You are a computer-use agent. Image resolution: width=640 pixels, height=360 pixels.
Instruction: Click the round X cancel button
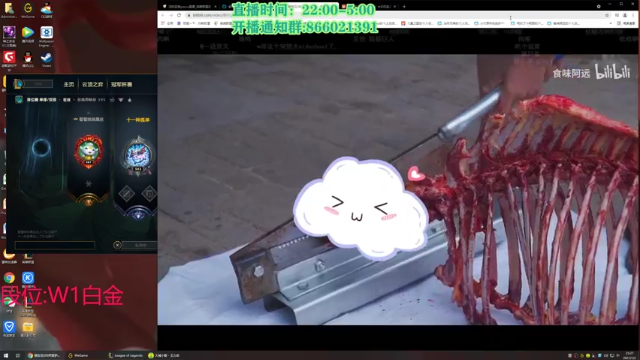pos(117,245)
